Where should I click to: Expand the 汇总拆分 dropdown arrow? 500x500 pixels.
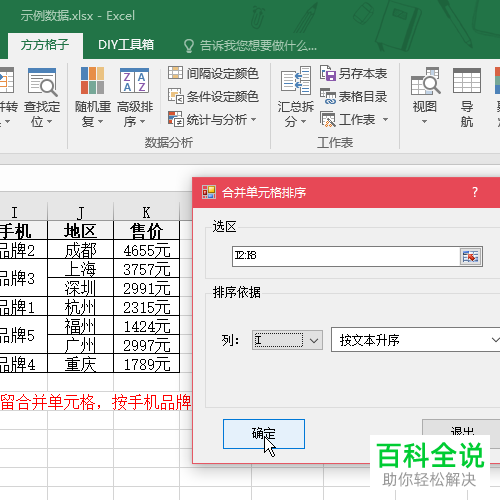click(303, 122)
